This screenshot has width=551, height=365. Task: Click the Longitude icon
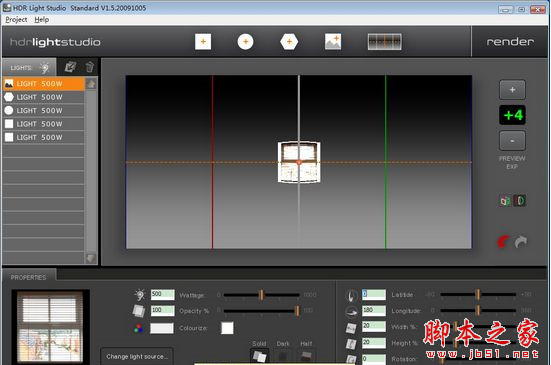pos(351,311)
